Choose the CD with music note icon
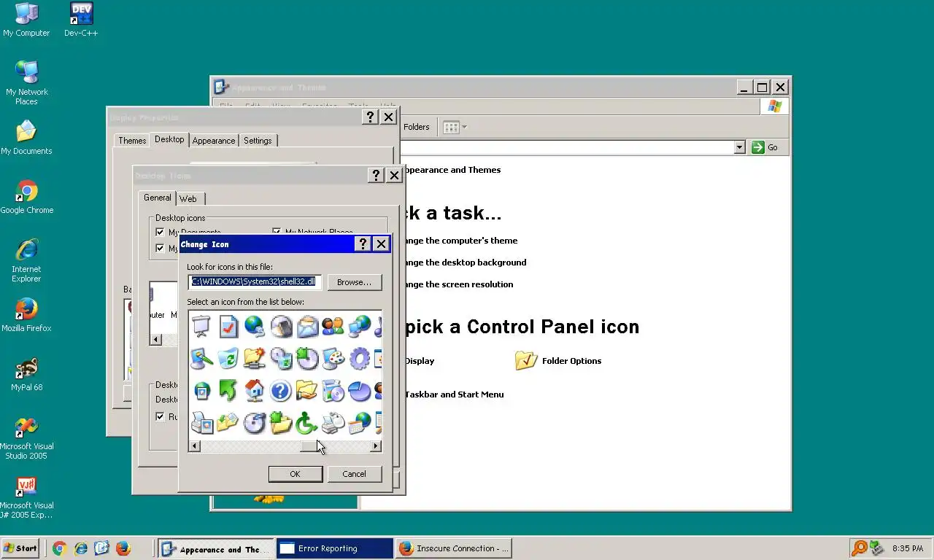This screenshot has width=934, height=560. (x=255, y=422)
